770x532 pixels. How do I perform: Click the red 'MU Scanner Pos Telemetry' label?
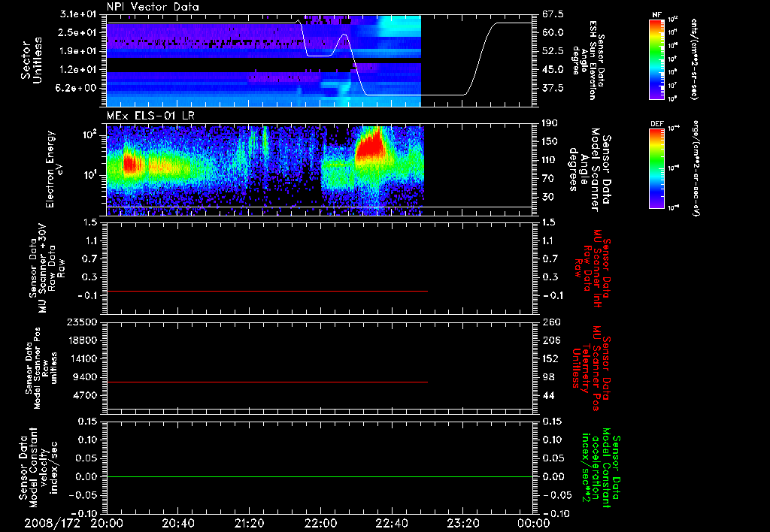click(x=592, y=368)
